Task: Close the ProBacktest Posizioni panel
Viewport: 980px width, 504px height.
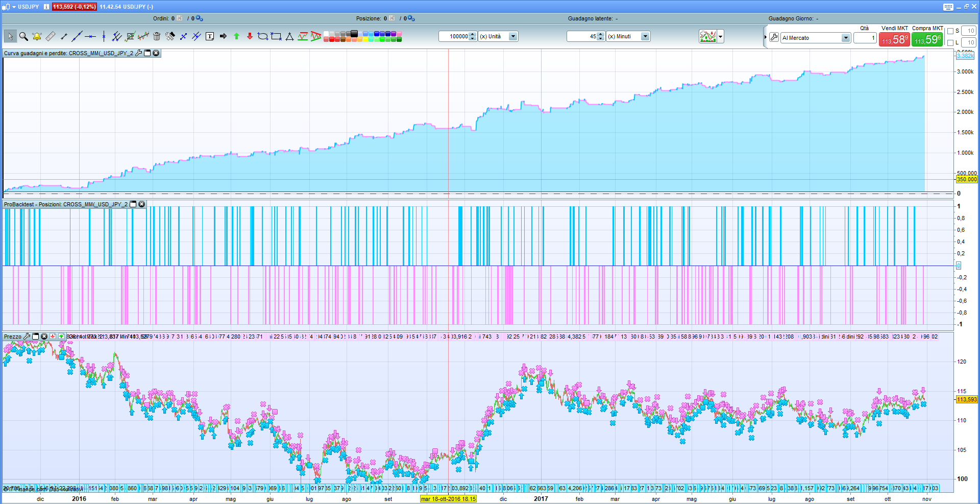Action: tap(142, 204)
